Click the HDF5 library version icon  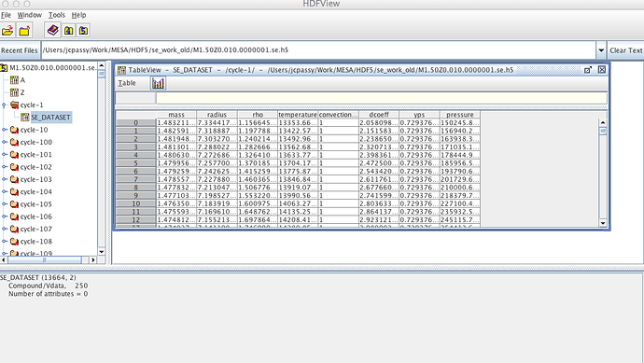coord(83,31)
